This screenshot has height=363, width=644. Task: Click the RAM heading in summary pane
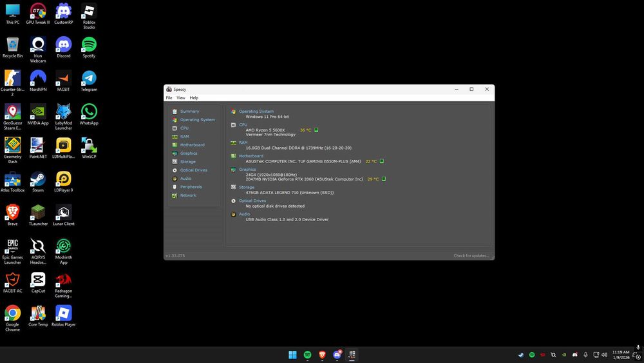pyautogui.click(x=243, y=142)
